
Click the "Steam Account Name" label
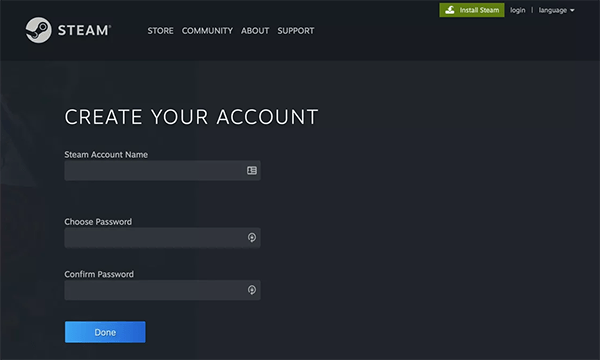106,155
